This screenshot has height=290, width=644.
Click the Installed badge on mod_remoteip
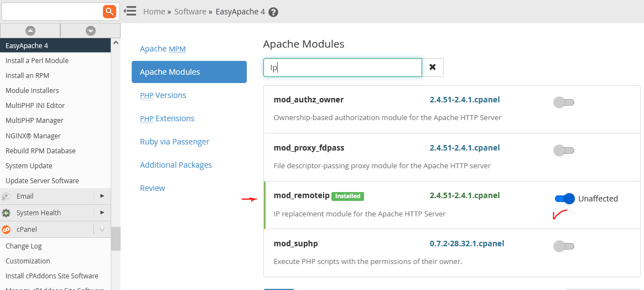tap(347, 196)
